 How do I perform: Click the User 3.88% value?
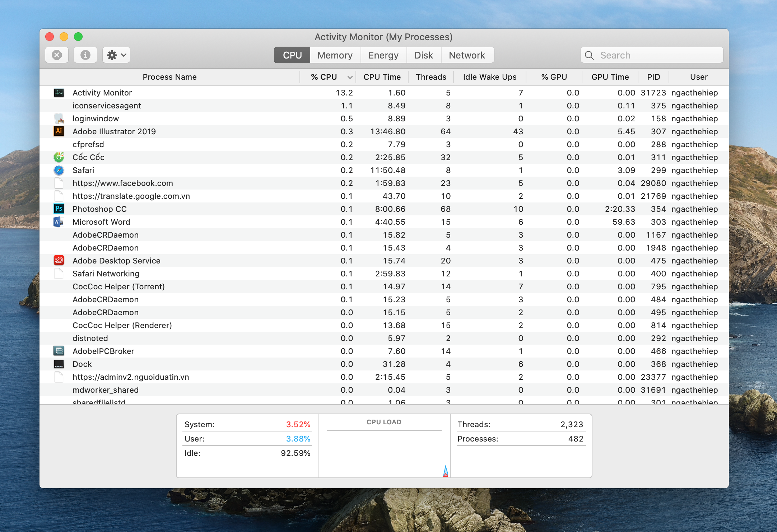[298, 439]
